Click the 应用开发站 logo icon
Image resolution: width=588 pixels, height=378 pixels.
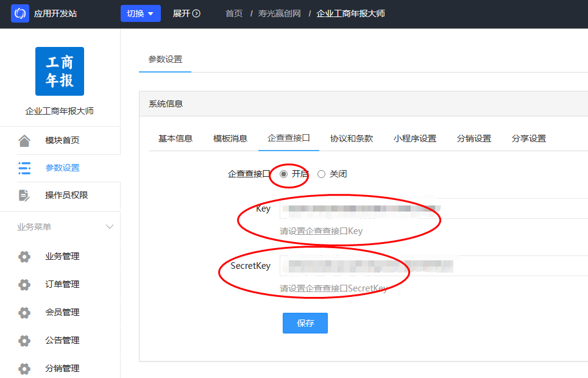[x=20, y=13]
